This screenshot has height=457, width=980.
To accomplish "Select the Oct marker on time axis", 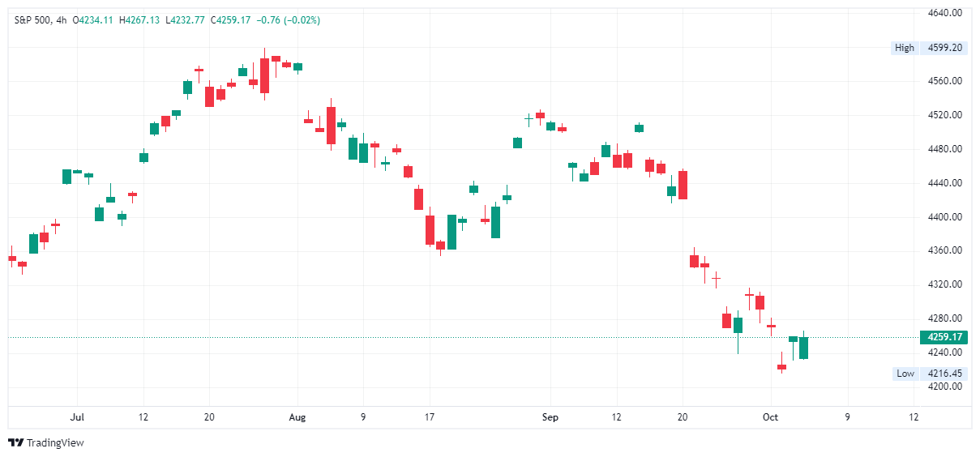I will 771,418.
